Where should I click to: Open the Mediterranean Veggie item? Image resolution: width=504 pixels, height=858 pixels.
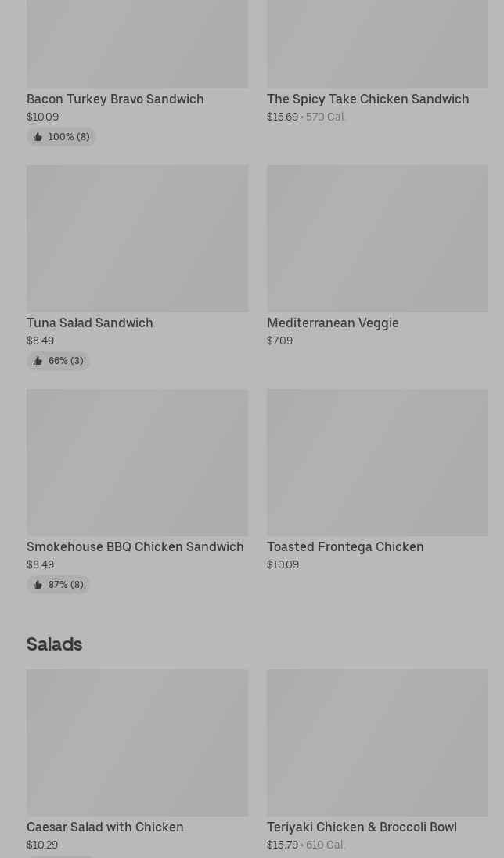pyautogui.click(x=333, y=323)
